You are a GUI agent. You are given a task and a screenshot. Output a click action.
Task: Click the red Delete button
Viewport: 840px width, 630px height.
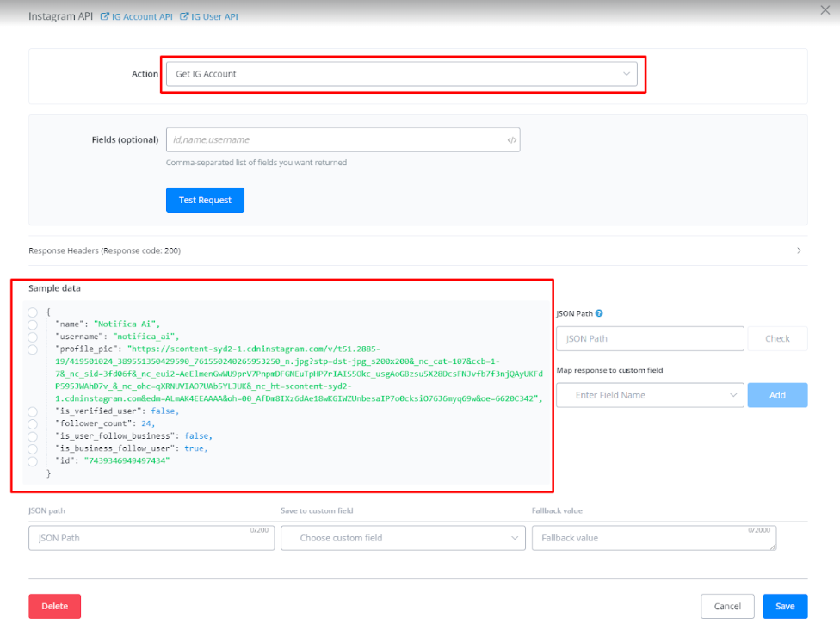pyautogui.click(x=54, y=606)
